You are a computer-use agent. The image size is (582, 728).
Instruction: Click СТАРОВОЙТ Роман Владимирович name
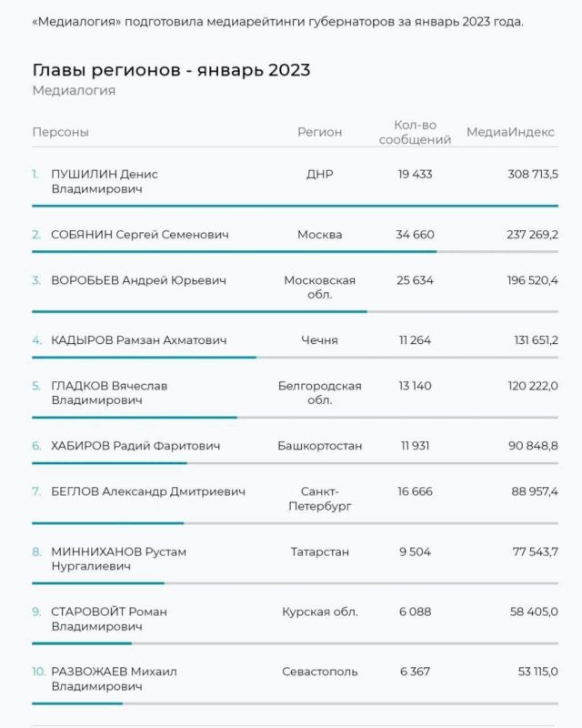(109, 619)
